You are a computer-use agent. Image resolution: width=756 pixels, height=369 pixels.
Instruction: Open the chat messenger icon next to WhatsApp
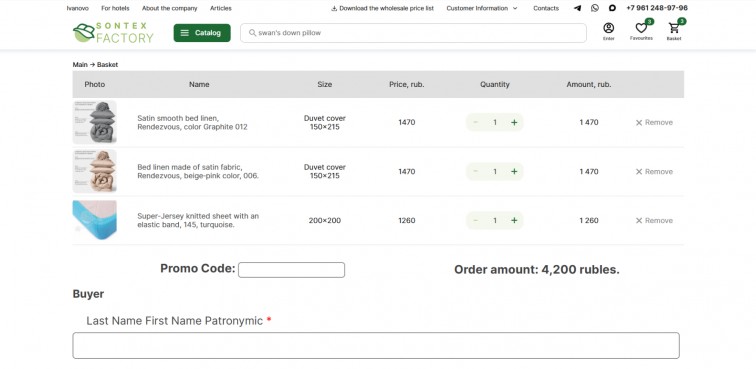tap(612, 8)
